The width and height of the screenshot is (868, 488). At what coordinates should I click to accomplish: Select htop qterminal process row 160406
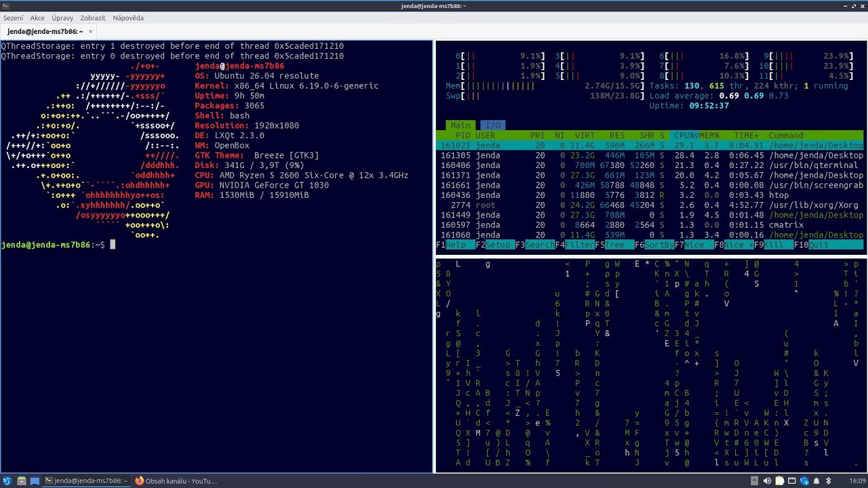pos(650,165)
